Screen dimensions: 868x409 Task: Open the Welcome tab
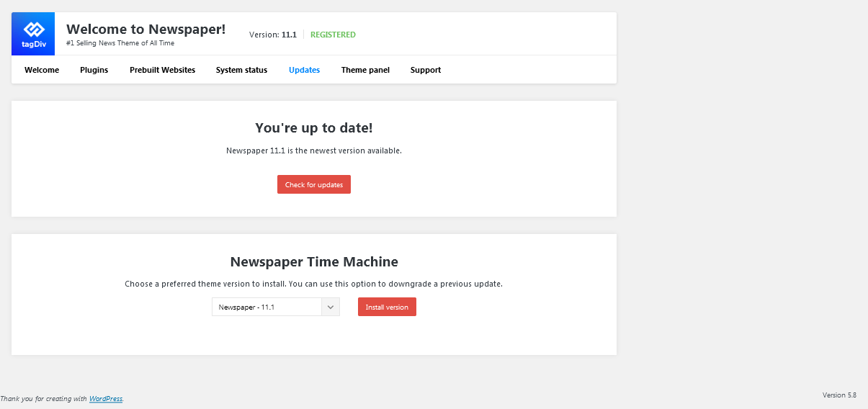pos(42,70)
